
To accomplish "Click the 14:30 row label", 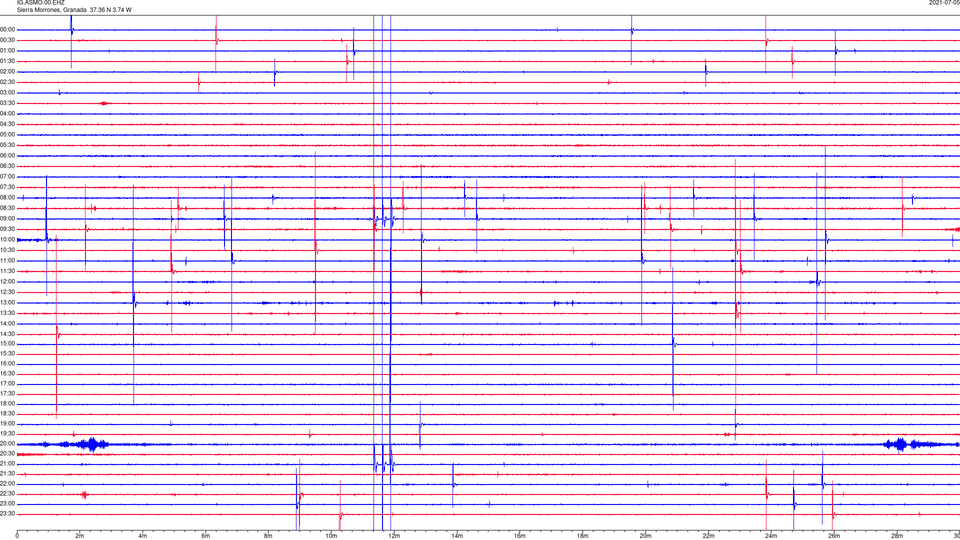I will (8, 334).
